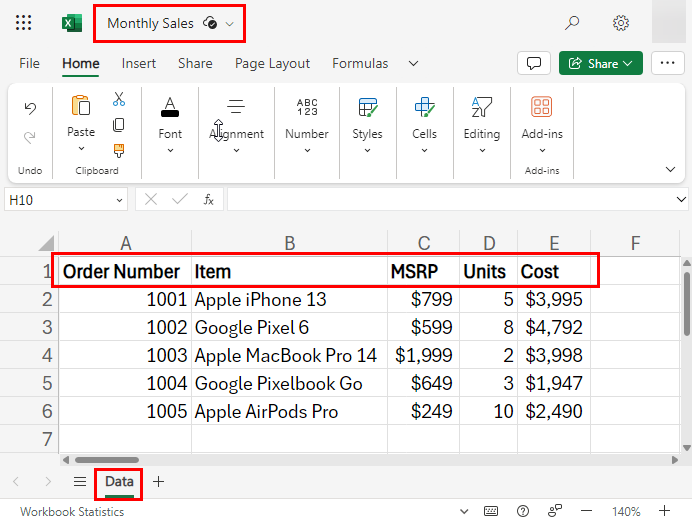Screen dimensions: 692x520
Task: Cancel the formula entry
Action: click(x=151, y=200)
